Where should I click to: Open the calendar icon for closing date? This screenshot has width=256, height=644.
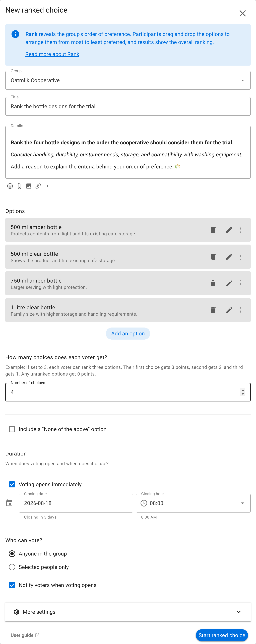click(x=10, y=503)
